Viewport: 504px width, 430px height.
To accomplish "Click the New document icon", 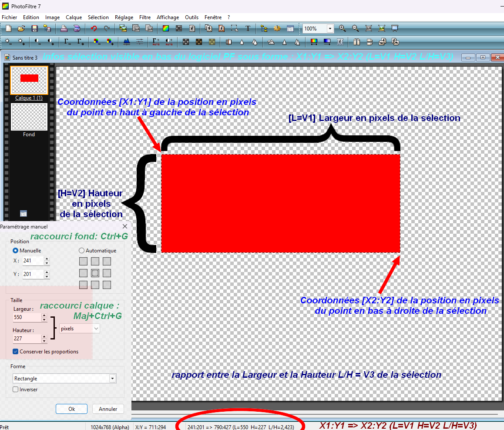I will click(x=8, y=29).
